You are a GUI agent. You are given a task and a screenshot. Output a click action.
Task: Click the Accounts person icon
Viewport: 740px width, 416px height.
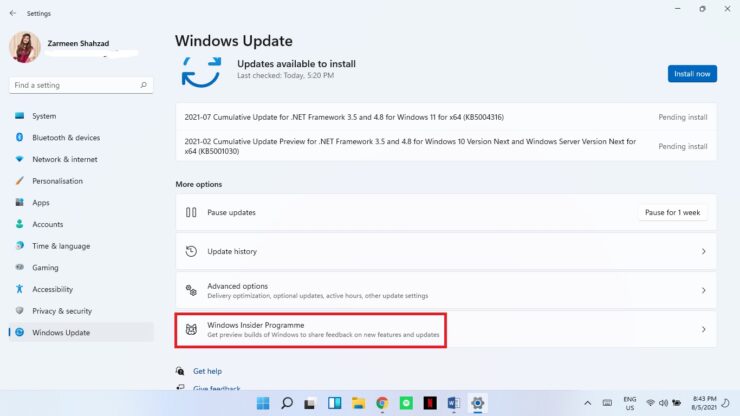19,224
